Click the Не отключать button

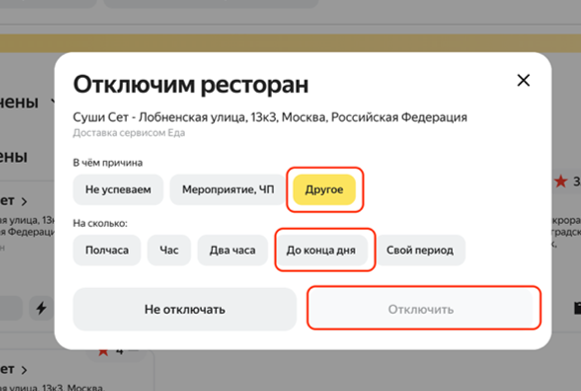coord(185,309)
